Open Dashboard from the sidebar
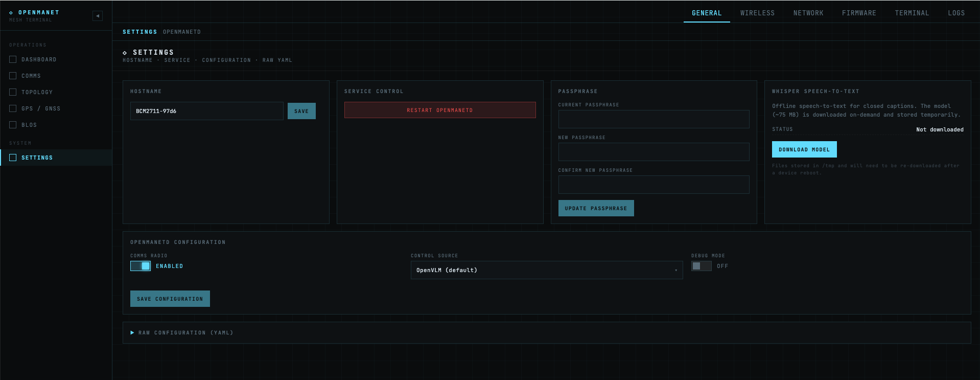This screenshot has height=380, width=980. pos(56,59)
